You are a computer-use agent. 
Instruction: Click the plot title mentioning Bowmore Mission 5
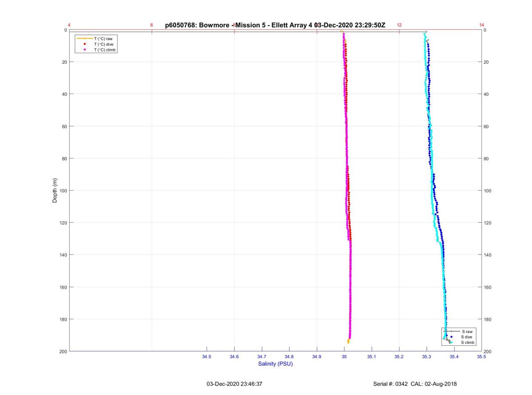(275, 25)
